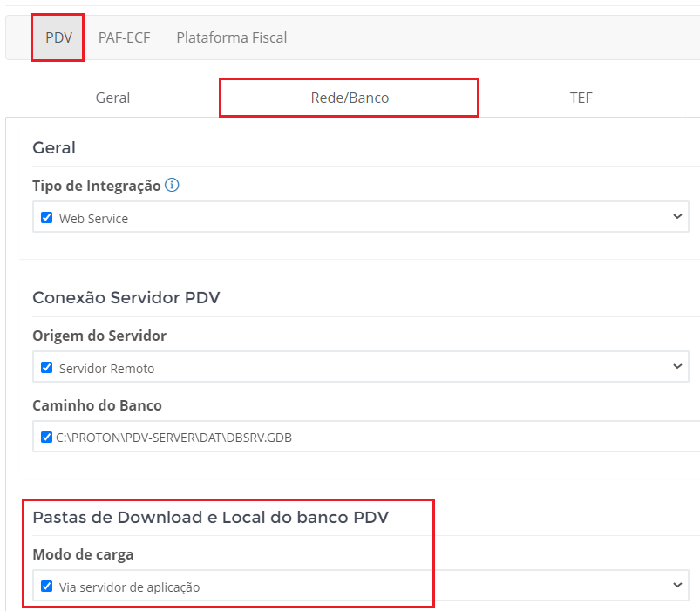Screen dimensions: 700x611
Task: Click the 'Geral' section heading
Action: pos(54,147)
